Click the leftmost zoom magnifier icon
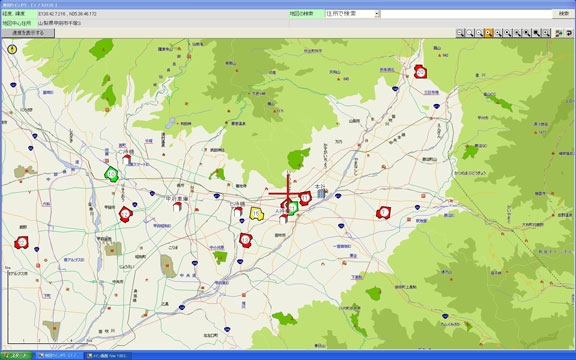The width and height of the screenshot is (576, 360). click(460, 33)
